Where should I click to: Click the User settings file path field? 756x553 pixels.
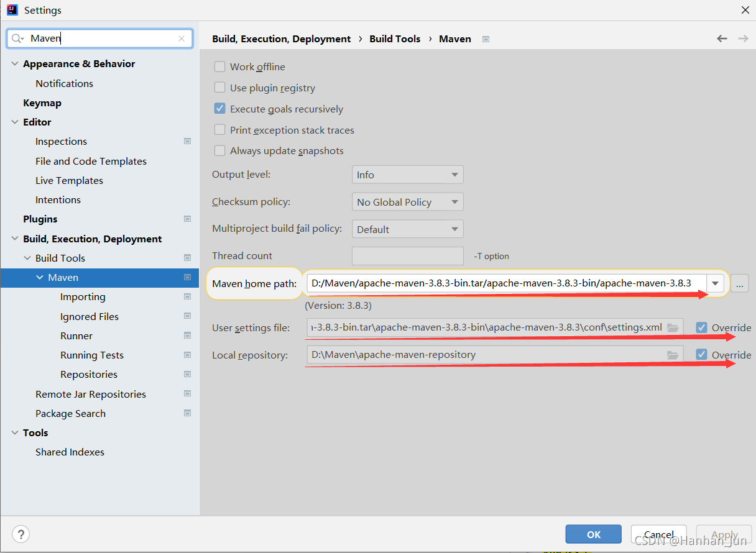495,327
